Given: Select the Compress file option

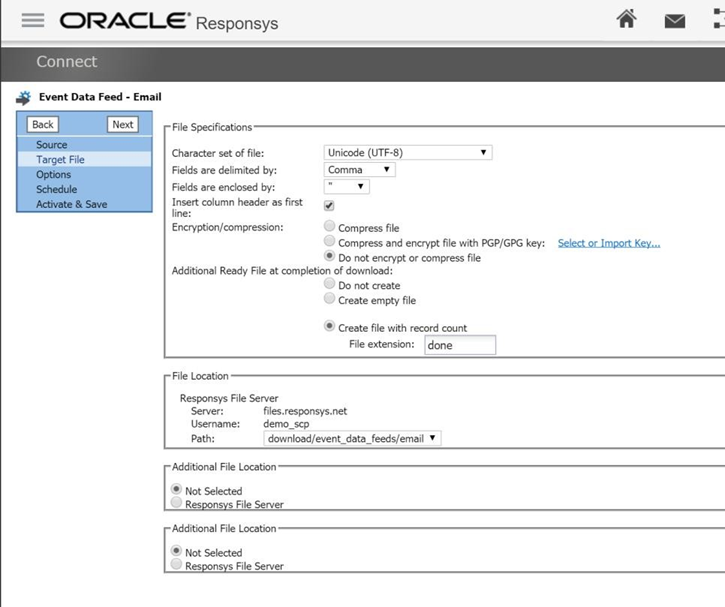Looking at the screenshot, I should tap(329, 228).
